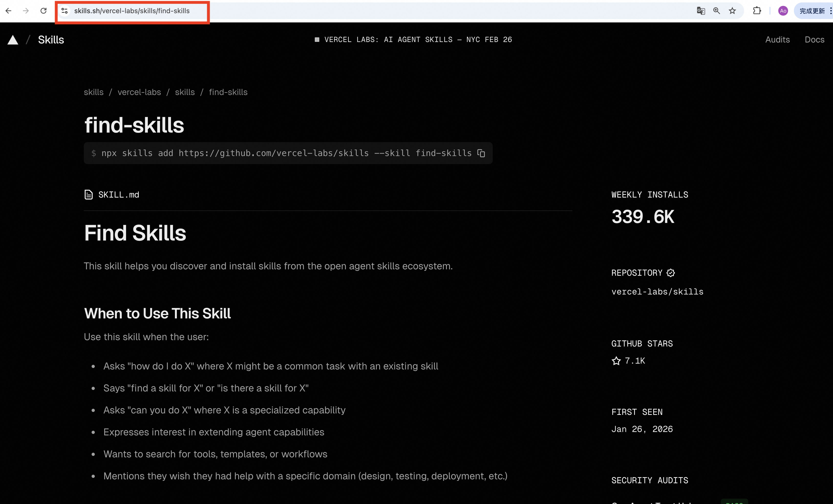Copy the npx install command
The width and height of the screenshot is (833, 504).
481,153
